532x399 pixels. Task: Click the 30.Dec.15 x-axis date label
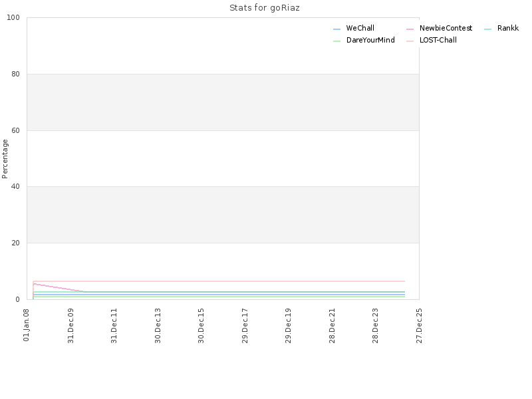[x=201, y=326]
